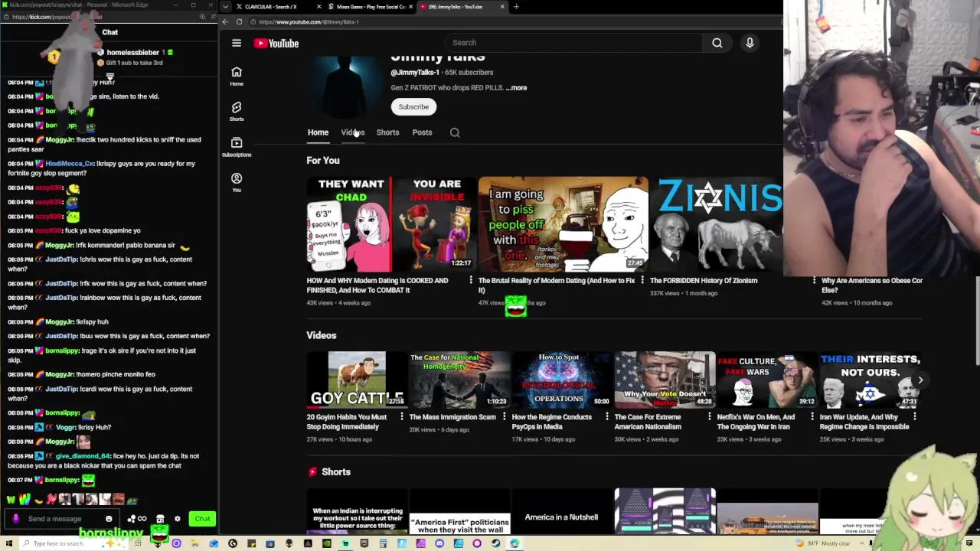Open the shop icon next to chat settings
980x551 pixels.
point(160,519)
